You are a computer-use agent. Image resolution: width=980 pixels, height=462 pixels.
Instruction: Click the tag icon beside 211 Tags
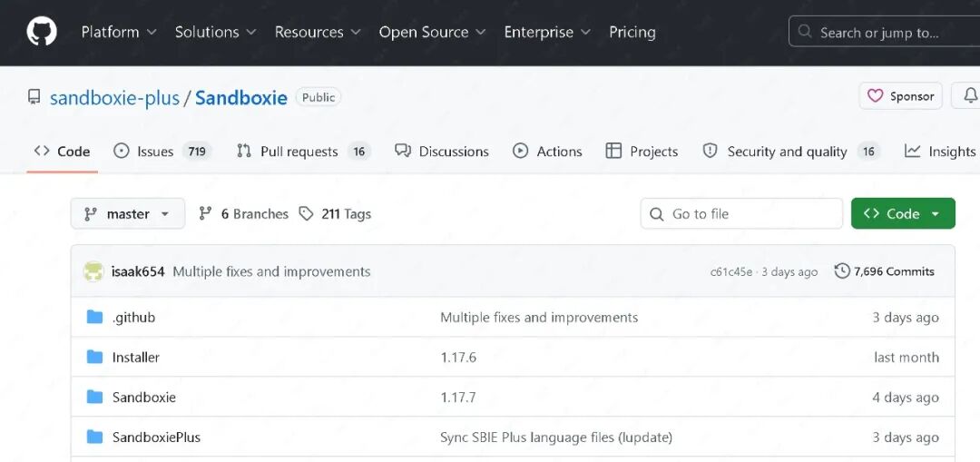(306, 214)
